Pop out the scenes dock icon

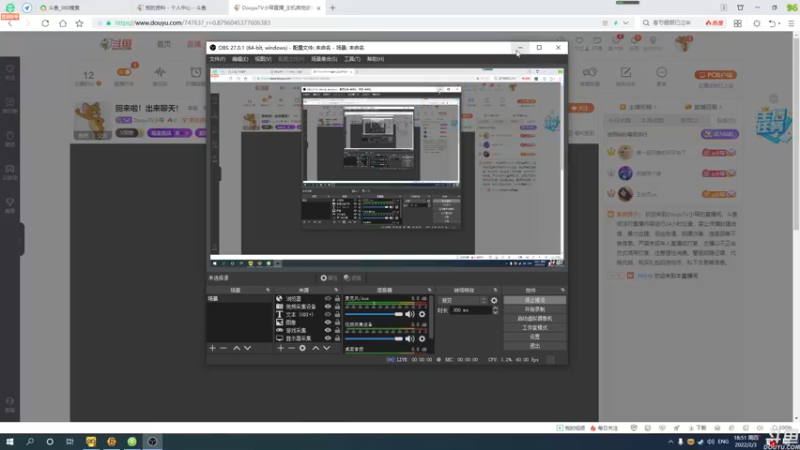(268, 290)
